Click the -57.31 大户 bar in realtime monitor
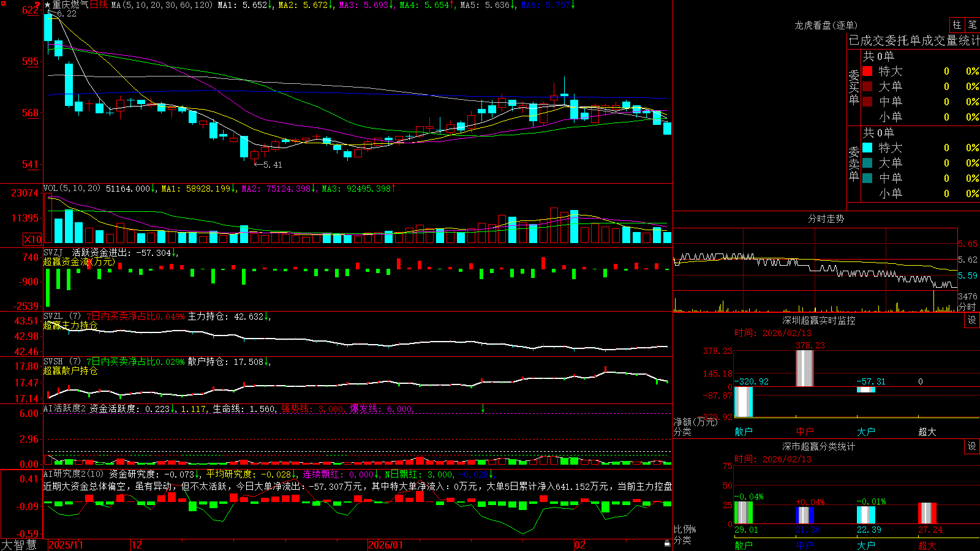This screenshot has width=980, height=551. tap(865, 389)
